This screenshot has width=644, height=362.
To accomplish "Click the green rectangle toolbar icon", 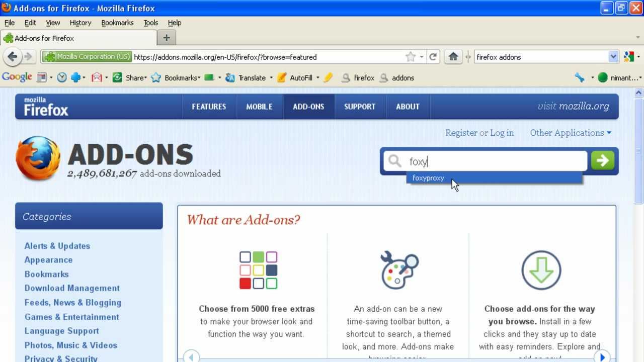I will [209, 77].
